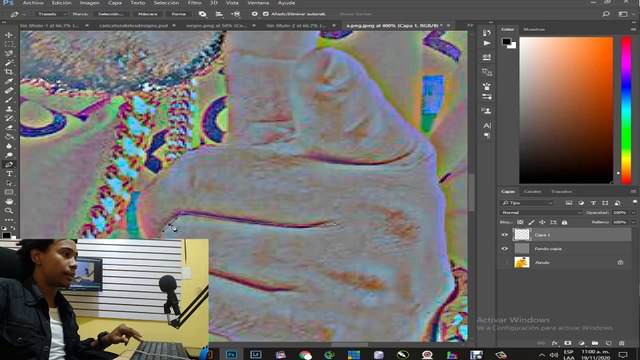Open the Capas panel flyout menu
The width and height of the screenshot is (640, 360).
[x=633, y=191]
